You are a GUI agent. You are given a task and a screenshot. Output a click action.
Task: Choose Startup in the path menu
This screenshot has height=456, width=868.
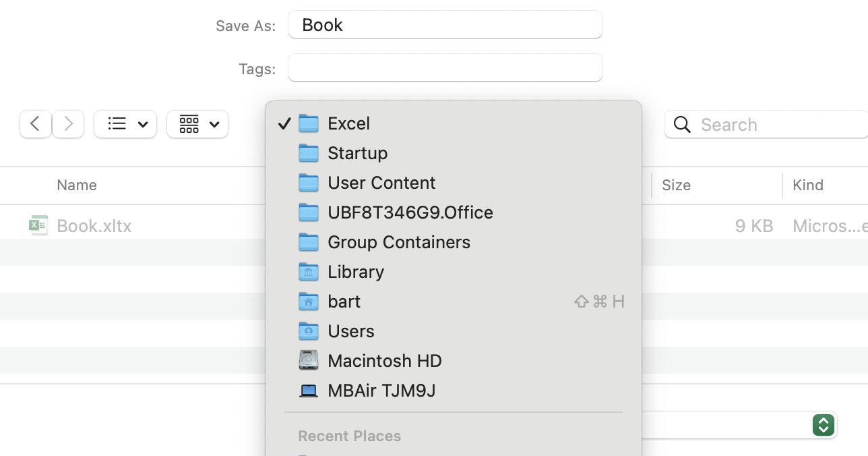click(357, 153)
